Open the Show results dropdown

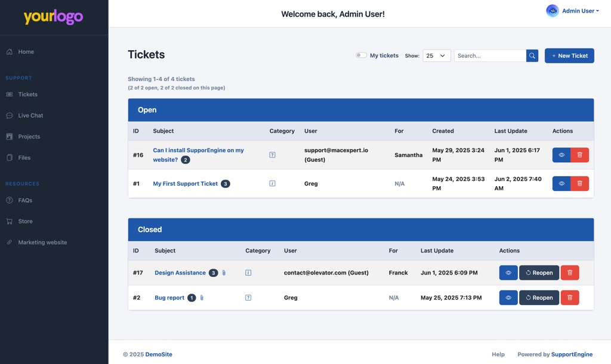[x=435, y=55]
